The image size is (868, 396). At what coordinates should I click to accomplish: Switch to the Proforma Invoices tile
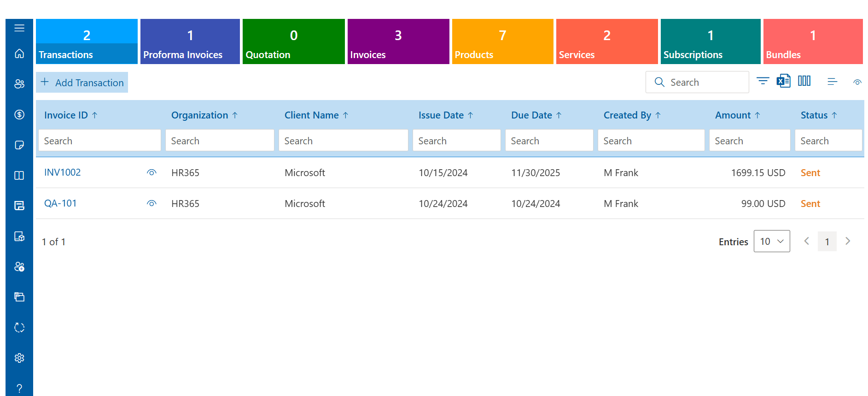click(190, 41)
